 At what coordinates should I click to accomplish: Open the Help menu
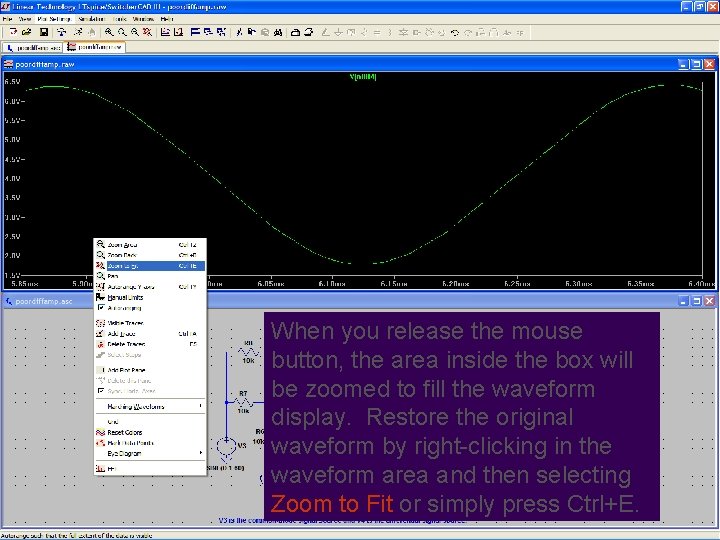167,19
